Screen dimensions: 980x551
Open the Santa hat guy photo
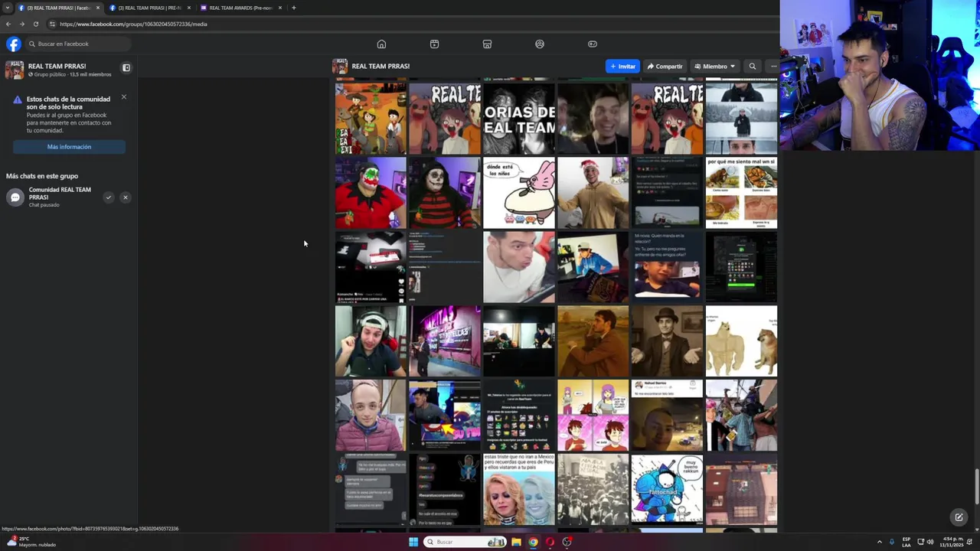coord(593,193)
